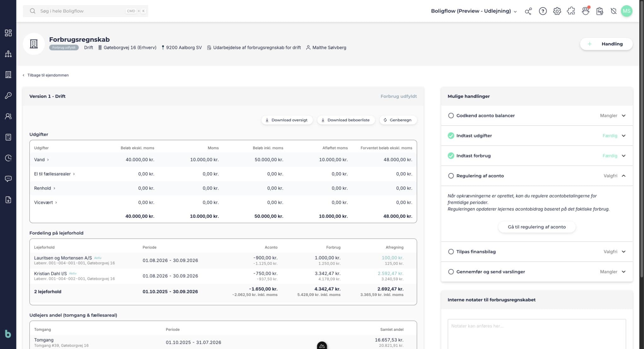This screenshot has height=349, width=644.
Task: Expand the Tilpas finansbilag chevron
Action: [623, 252]
